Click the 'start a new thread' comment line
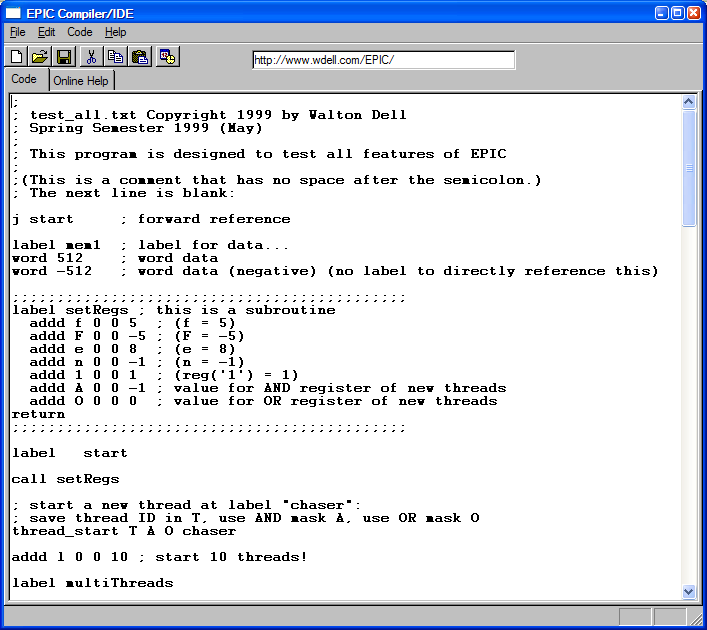The height and width of the screenshot is (630, 707). (187, 505)
